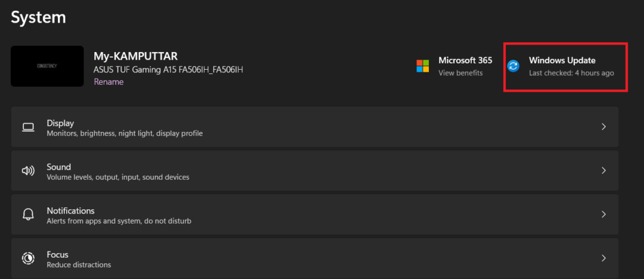Click the Notifications bell icon
Image resolution: width=644 pixels, height=279 pixels.
pos(28,214)
